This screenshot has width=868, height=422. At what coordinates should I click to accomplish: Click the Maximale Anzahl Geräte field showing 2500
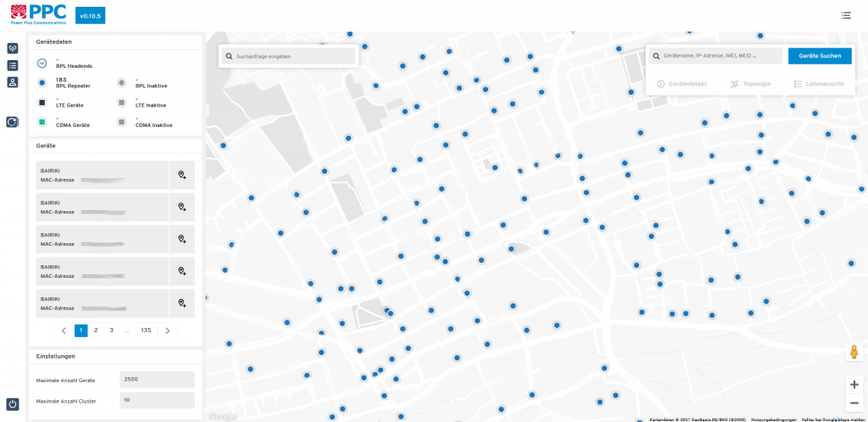pos(157,380)
